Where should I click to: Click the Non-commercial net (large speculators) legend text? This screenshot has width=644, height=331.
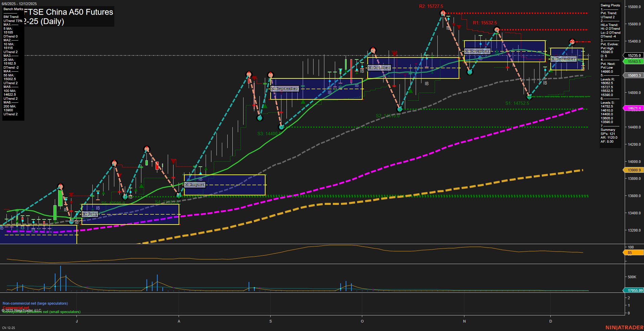(x=35, y=303)
